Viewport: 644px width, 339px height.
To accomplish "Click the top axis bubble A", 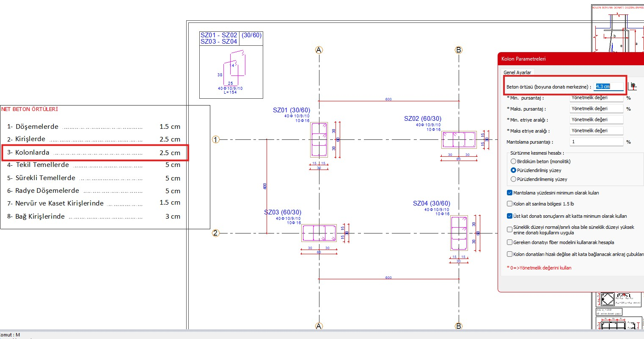I will pyautogui.click(x=319, y=50).
